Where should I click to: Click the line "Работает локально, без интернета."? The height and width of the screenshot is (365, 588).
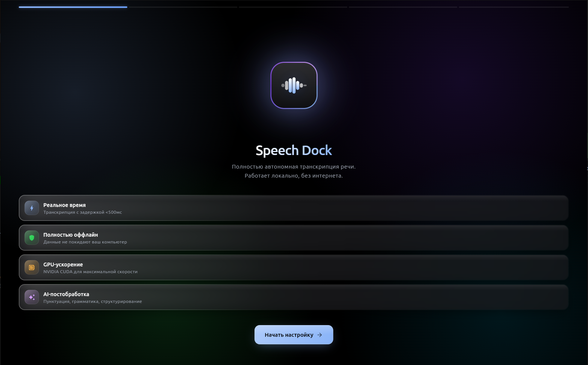[x=294, y=176]
